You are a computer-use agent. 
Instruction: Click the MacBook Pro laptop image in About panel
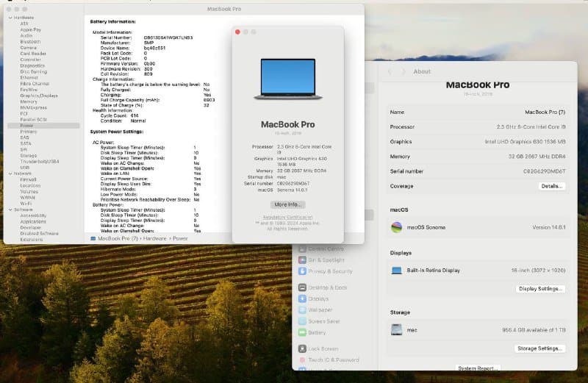point(288,79)
